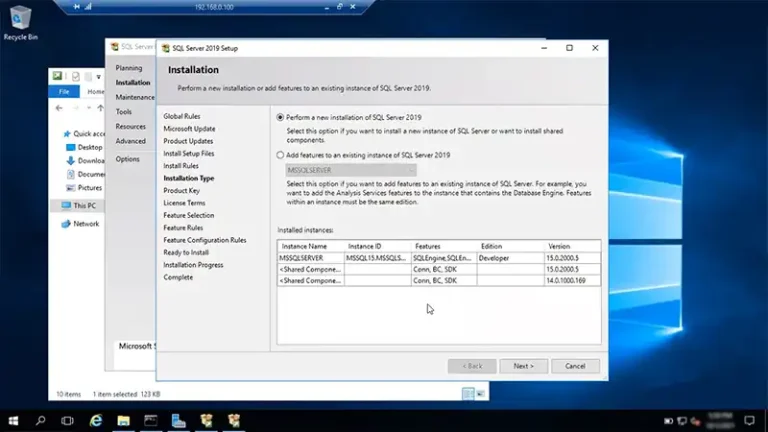The image size is (768, 432).
Task: Click the Edition column header
Action: (510, 246)
